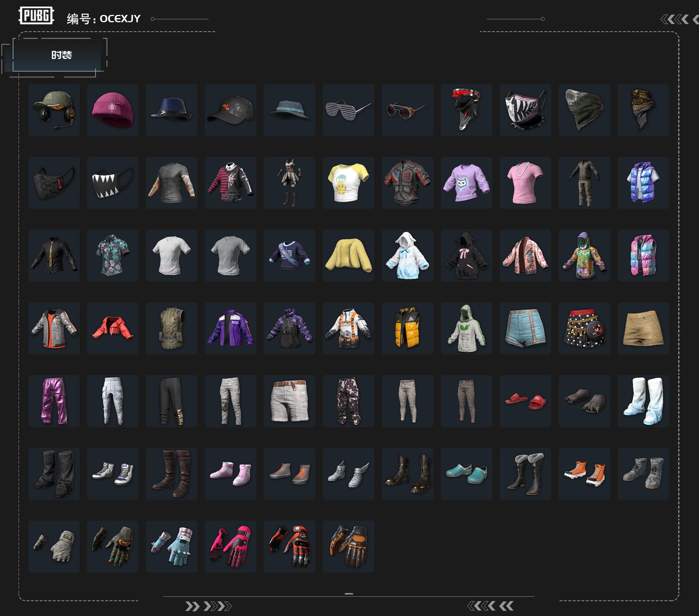This screenshot has width=699, height=616.
Task: Select the gold patterned neck scarf
Action: coord(644,110)
